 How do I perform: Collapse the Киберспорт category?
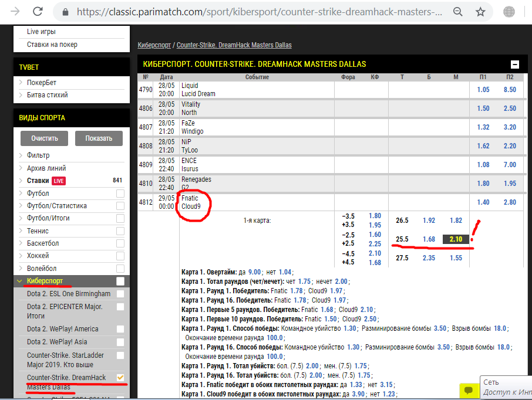pos(45,281)
